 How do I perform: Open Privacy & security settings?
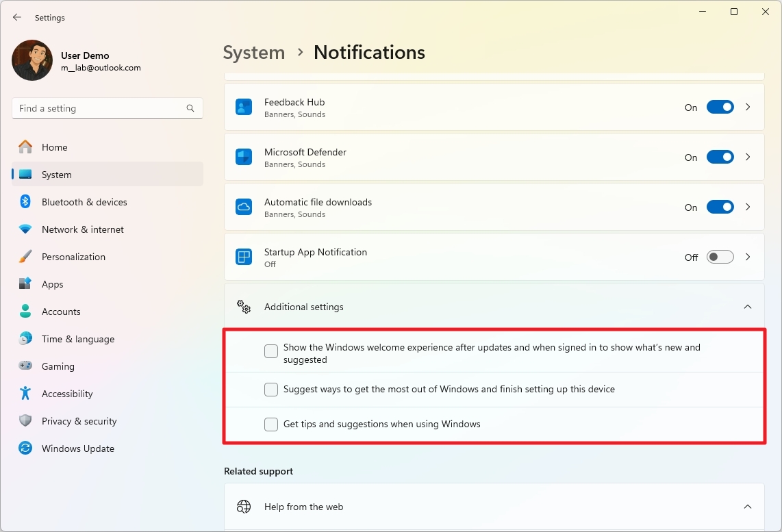click(x=79, y=421)
